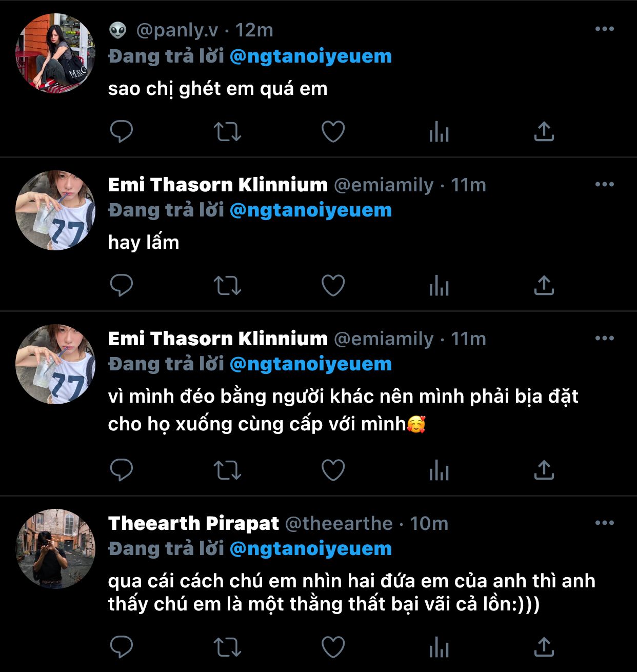
Task: Reply to Theearth Pirapat's tweet
Action: click(122, 647)
